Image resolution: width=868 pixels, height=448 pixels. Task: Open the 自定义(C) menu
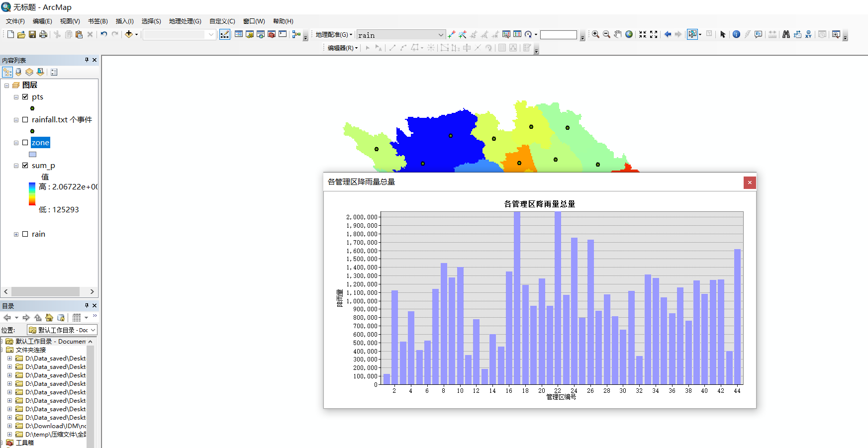(222, 21)
